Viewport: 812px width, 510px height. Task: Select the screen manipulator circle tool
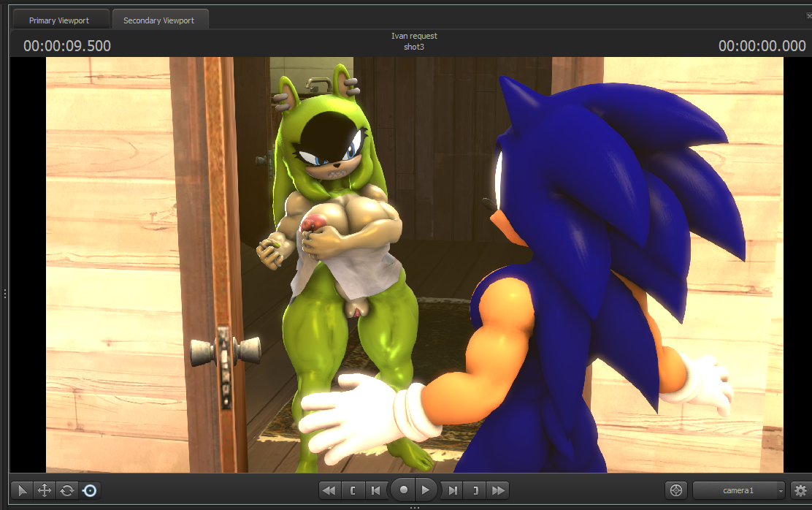(x=90, y=490)
